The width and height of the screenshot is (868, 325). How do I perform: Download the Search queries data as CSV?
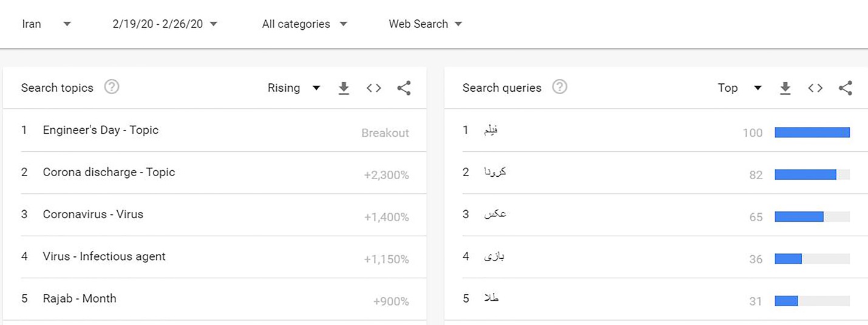tap(785, 88)
